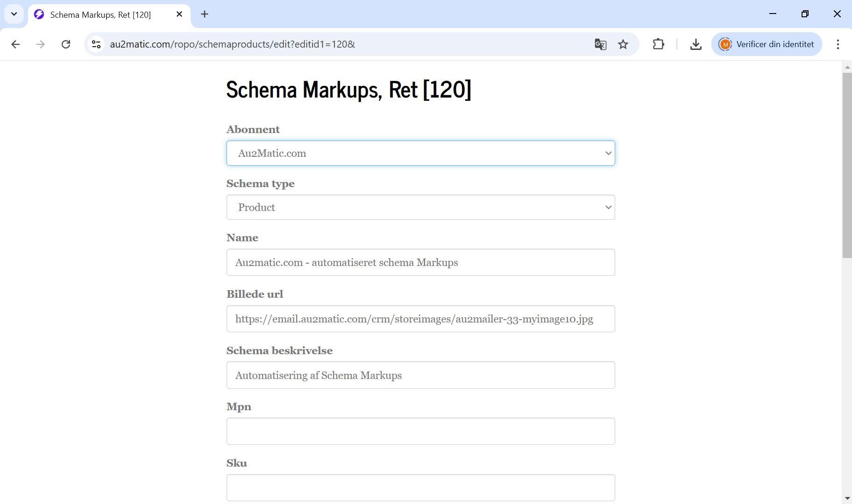Click into the Name input field
The width and height of the screenshot is (852, 504).
click(x=420, y=262)
